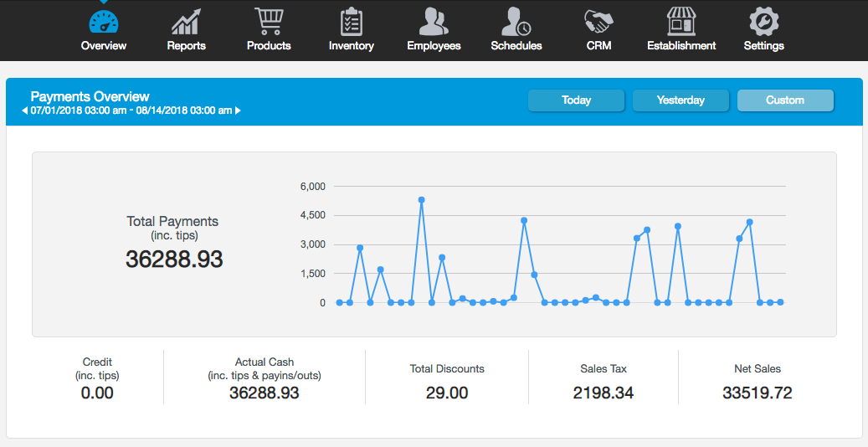Show today's payments with Today button
This screenshot has width=868, height=447.
click(576, 100)
